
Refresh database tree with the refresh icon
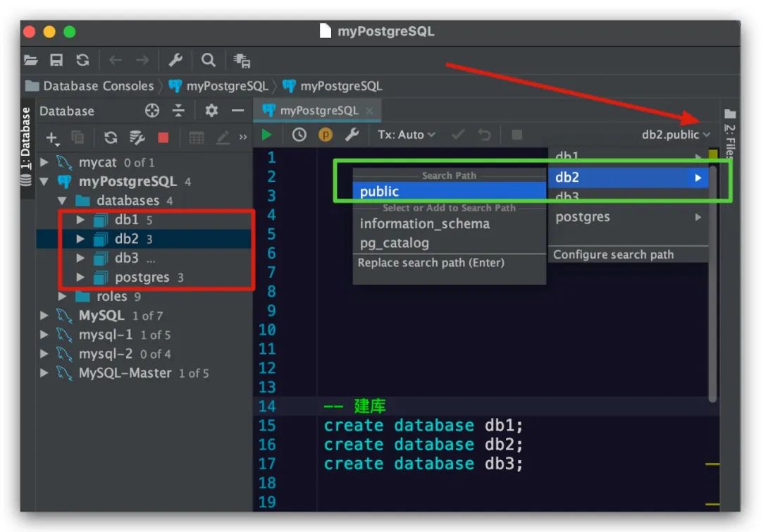111,138
